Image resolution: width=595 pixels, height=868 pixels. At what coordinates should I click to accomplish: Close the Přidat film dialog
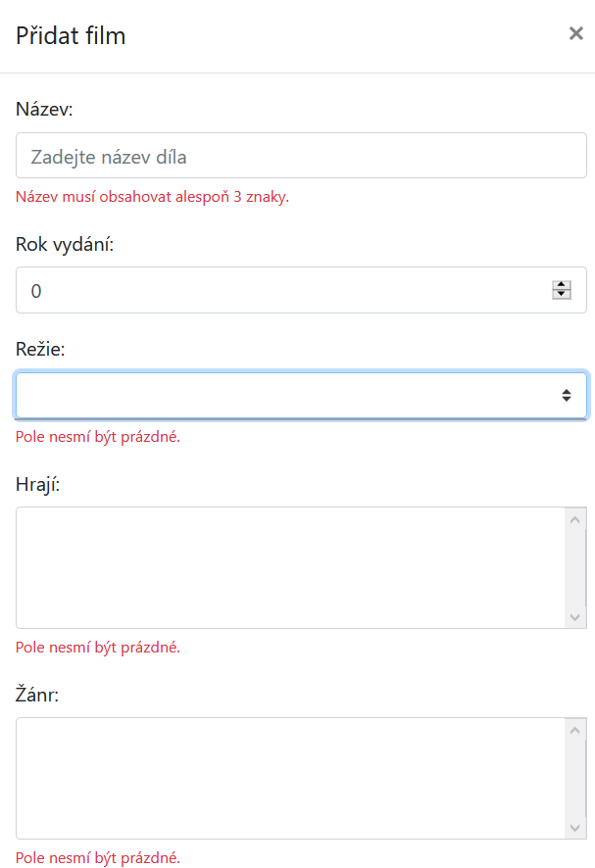pyautogui.click(x=575, y=34)
